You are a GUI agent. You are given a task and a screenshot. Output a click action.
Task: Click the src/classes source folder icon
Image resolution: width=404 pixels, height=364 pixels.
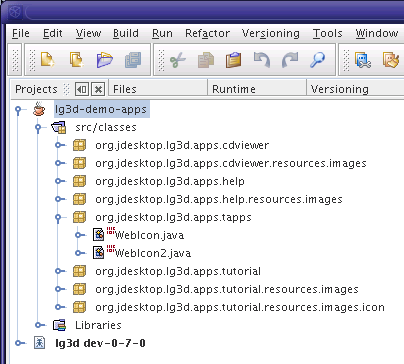click(x=59, y=127)
